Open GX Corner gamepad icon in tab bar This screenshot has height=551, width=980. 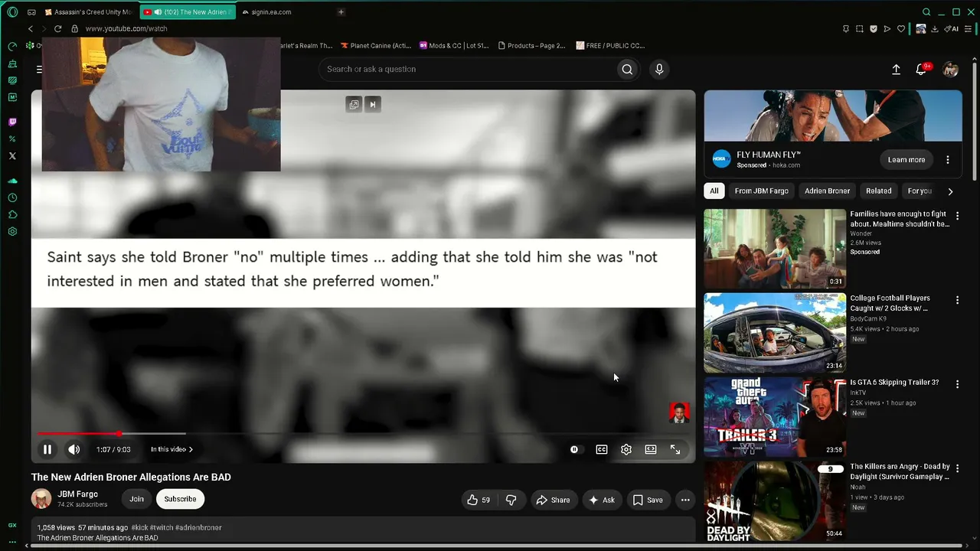pyautogui.click(x=31, y=12)
